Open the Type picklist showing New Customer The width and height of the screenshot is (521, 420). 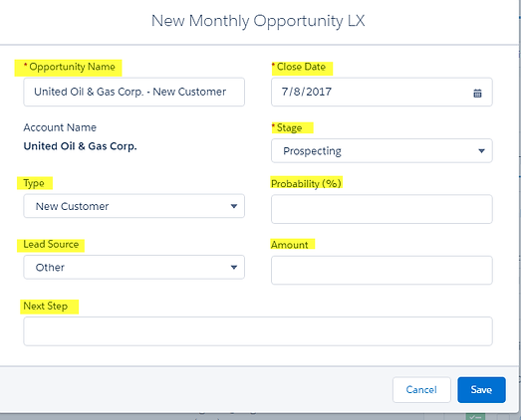[133, 206]
